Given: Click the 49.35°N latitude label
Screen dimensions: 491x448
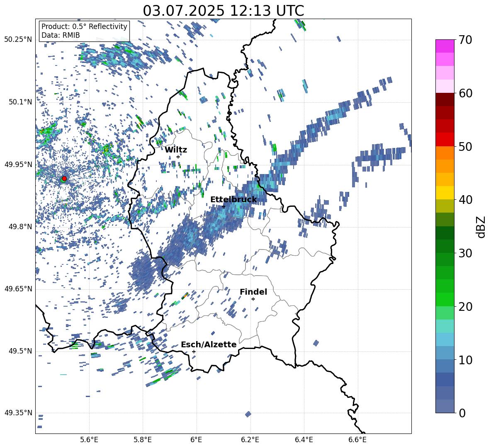Looking at the screenshot, I should pyautogui.click(x=18, y=413).
